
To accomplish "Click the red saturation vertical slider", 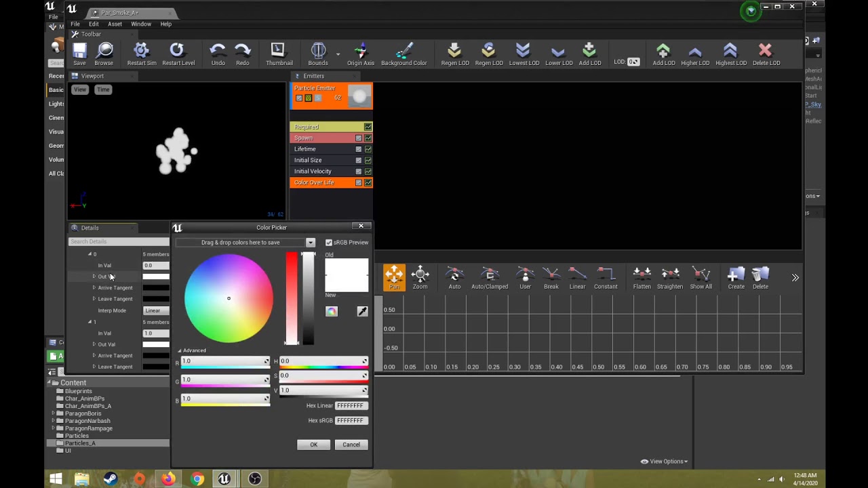I will click(292, 299).
